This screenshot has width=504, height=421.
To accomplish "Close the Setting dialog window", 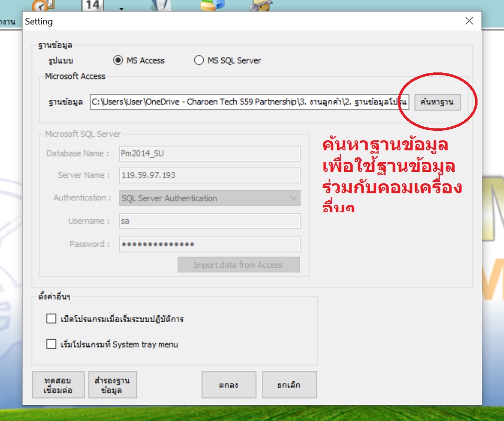I will (470, 21).
